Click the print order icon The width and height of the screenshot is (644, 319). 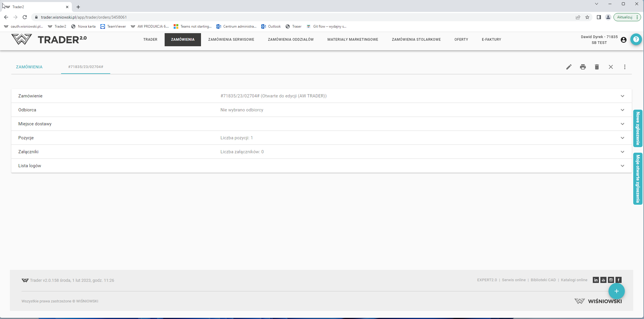[x=583, y=67]
